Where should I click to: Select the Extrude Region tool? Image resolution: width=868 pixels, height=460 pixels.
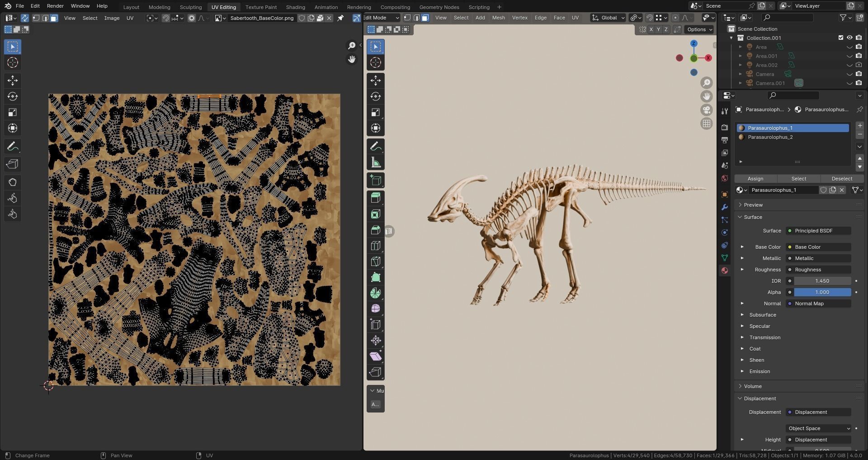[376, 198]
